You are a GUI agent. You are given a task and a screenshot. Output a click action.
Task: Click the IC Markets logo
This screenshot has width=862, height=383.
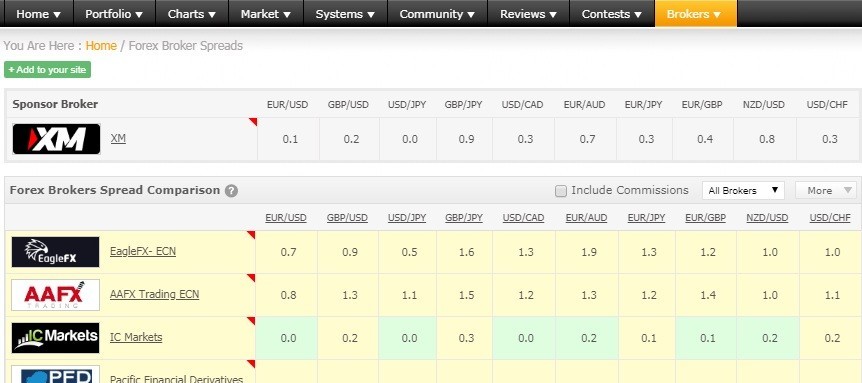pyautogui.click(x=56, y=337)
